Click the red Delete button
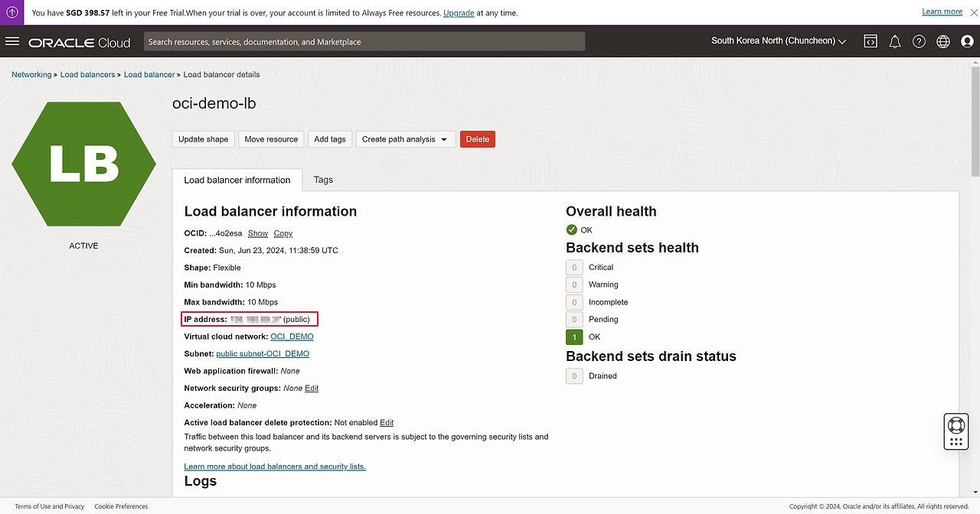The width and height of the screenshot is (980, 514). pos(477,139)
